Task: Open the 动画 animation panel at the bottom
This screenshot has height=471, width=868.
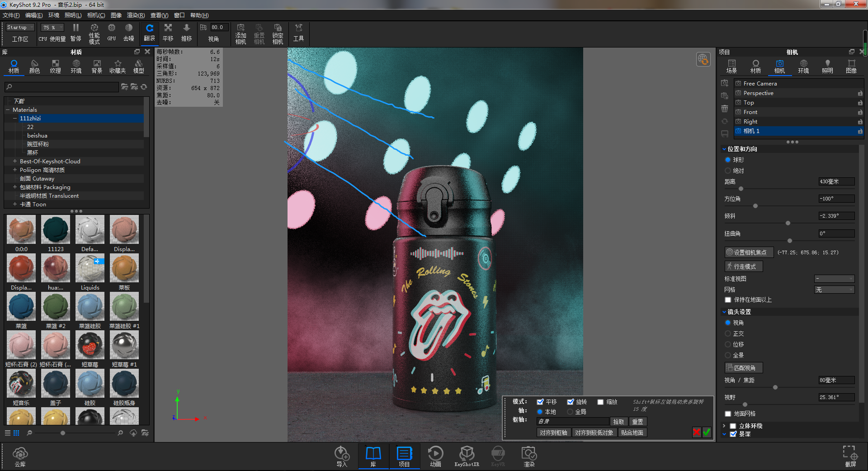Action: 435,456
